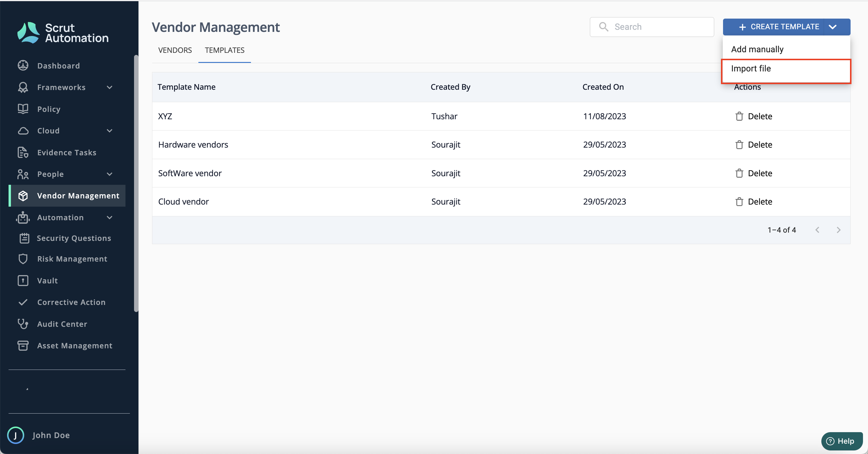Viewport: 868px width, 454px height.
Task: Open the Risk Management page
Action: click(x=72, y=259)
